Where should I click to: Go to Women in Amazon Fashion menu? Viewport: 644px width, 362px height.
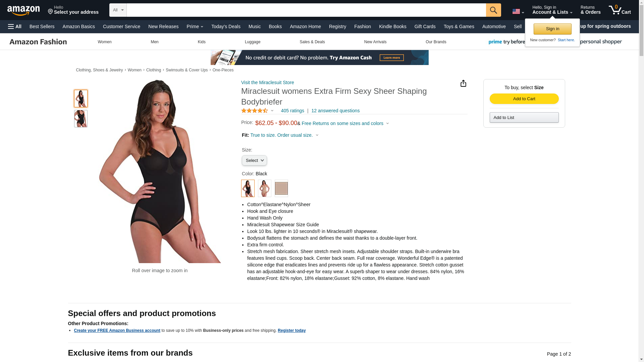(105, 42)
